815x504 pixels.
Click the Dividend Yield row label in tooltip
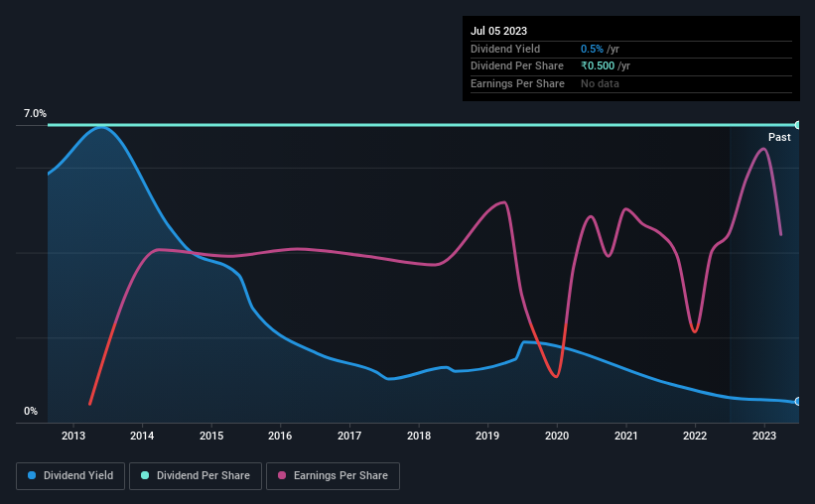[x=505, y=49]
